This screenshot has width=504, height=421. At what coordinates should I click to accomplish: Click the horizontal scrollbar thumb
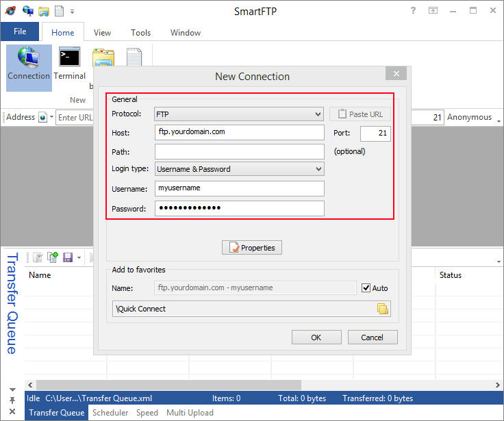pyautogui.click(x=168, y=385)
